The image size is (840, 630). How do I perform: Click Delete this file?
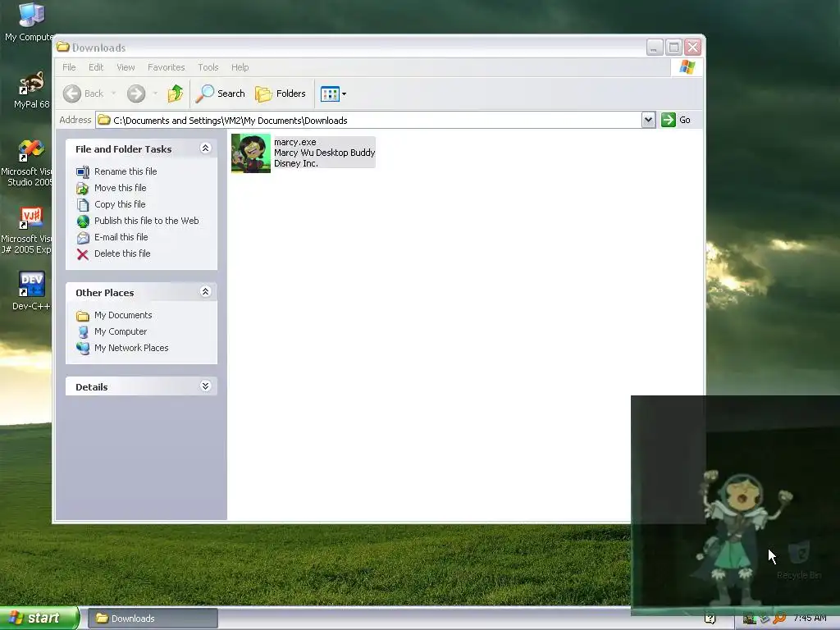122,254
